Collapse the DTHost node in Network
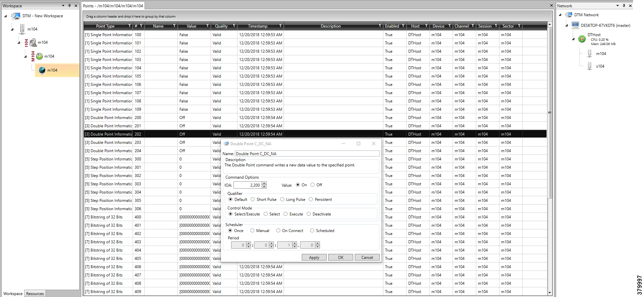Screen dimensions: 644x297 point(573,39)
